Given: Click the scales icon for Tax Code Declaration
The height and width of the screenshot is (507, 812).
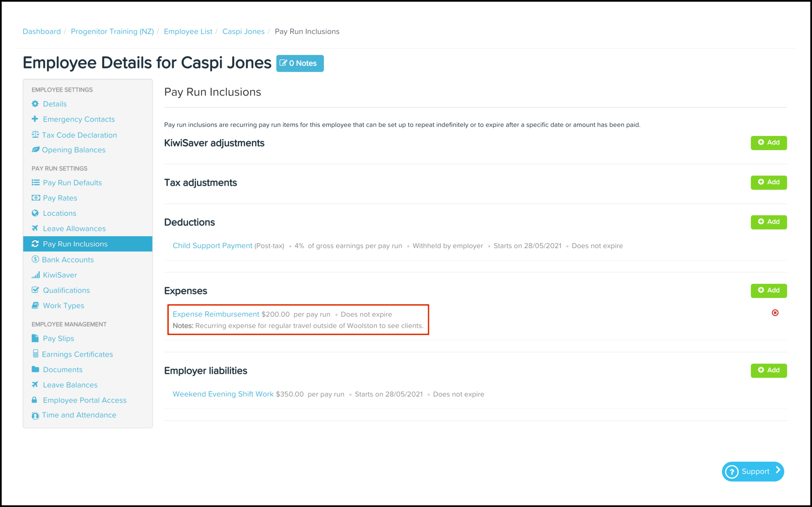Looking at the screenshot, I should (35, 135).
